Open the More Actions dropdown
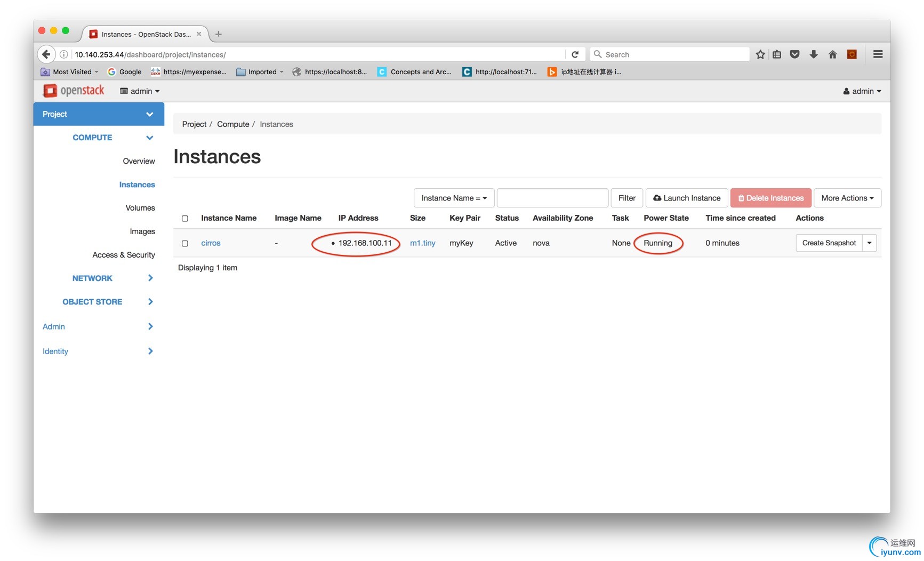924x561 pixels. coord(847,198)
